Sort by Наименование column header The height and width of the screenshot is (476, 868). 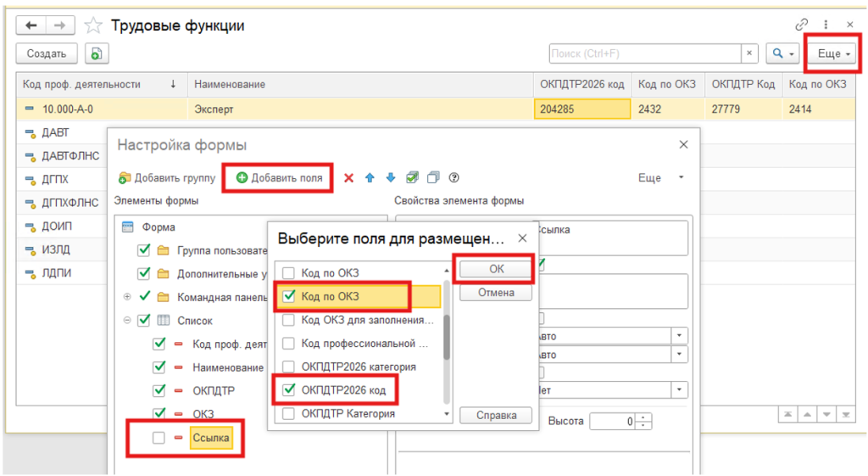(x=230, y=84)
